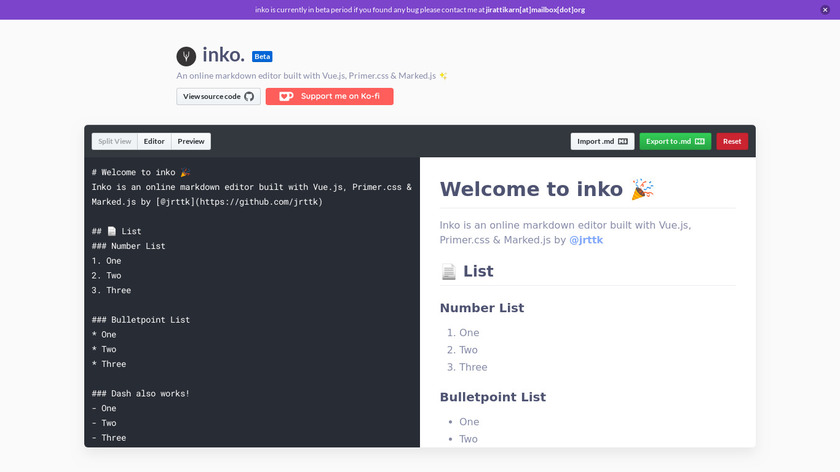Click the inko round logo icon
This screenshot has width=840, height=472.
coord(186,56)
